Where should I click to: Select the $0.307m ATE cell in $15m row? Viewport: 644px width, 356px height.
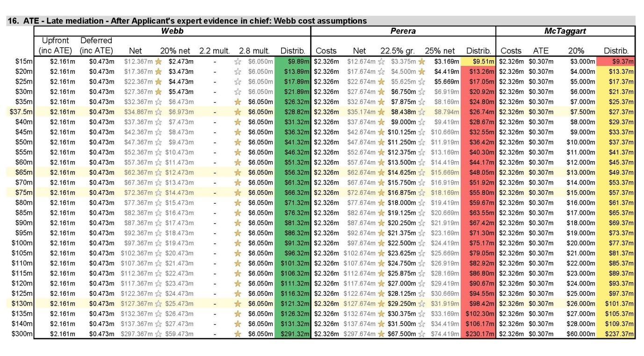tap(541, 61)
